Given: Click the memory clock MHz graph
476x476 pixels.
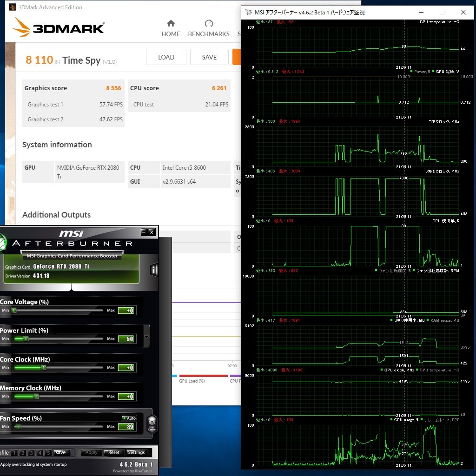Looking at the screenshot, I should (357, 197).
